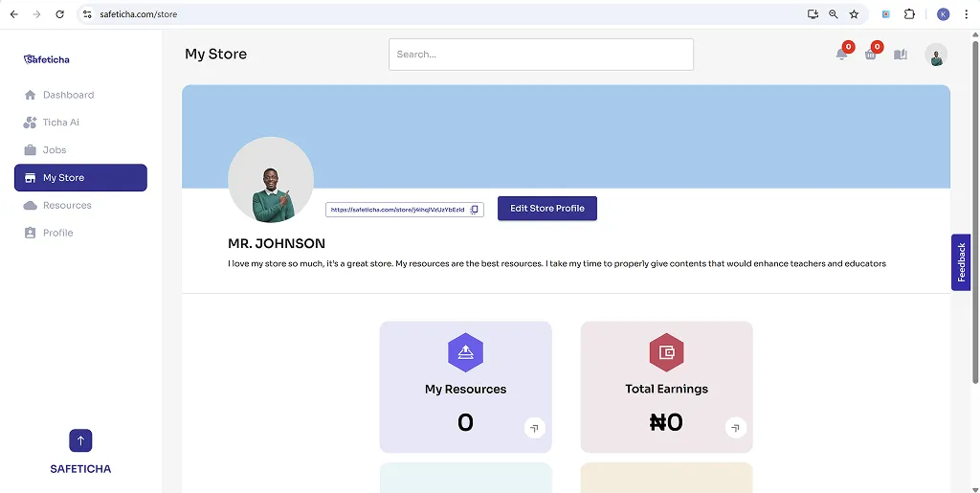Click the browser forward arrow
The height and width of the screenshot is (493, 980).
(x=37, y=14)
